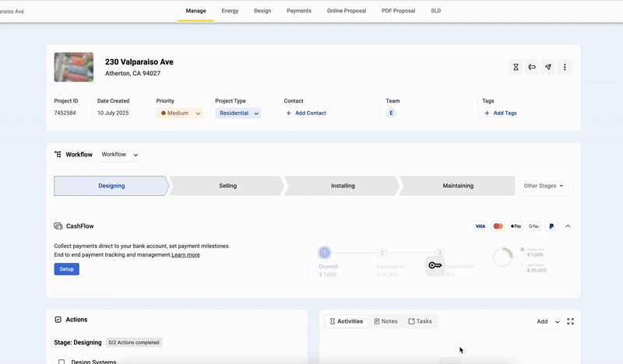
Task: Click the CashFlow section icon
Action: (58, 226)
